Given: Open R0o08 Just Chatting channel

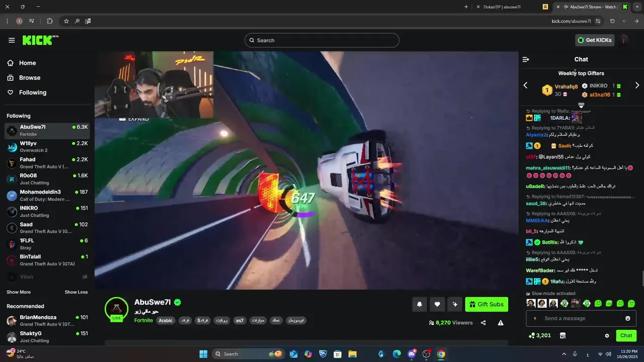Looking at the screenshot, I should [47, 179].
